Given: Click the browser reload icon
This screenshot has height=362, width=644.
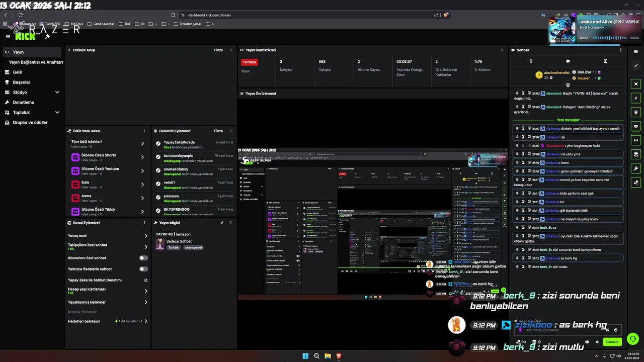Looking at the screenshot, I should pos(20,15).
